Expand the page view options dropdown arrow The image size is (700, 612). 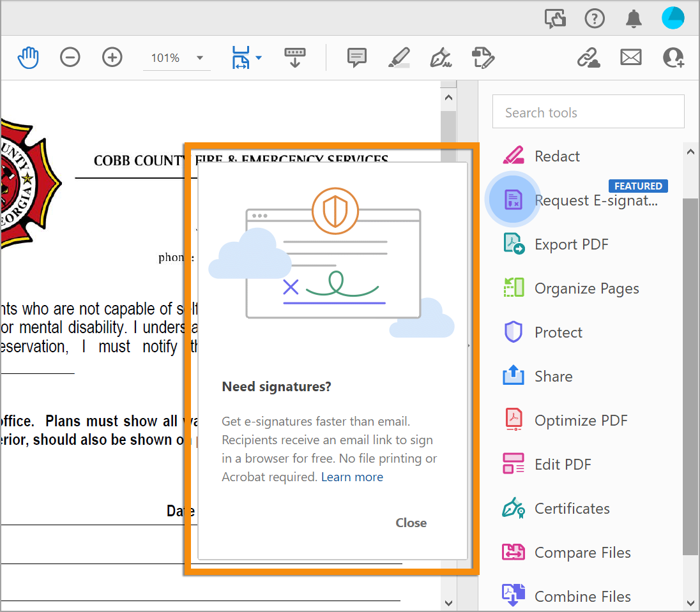click(258, 57)
